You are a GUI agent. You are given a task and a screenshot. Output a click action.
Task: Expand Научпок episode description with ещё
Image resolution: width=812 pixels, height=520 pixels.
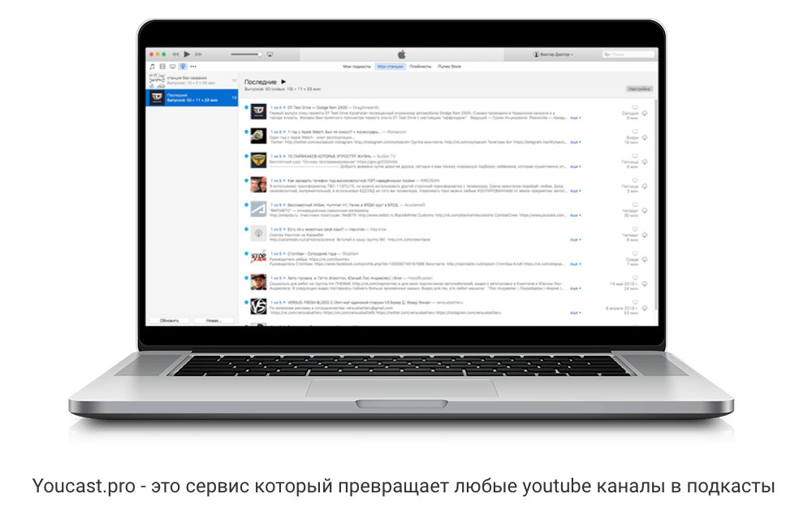pyautogui.click(x=576, y=240)
